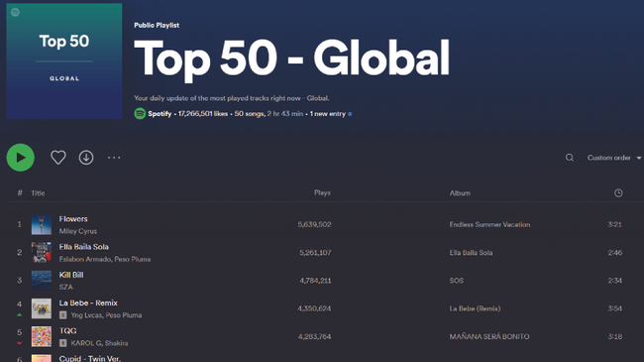Click the 17,266,501 likes count
Image resolution: width=644 pixels, height=362 pixels.
tap(203, 114)
